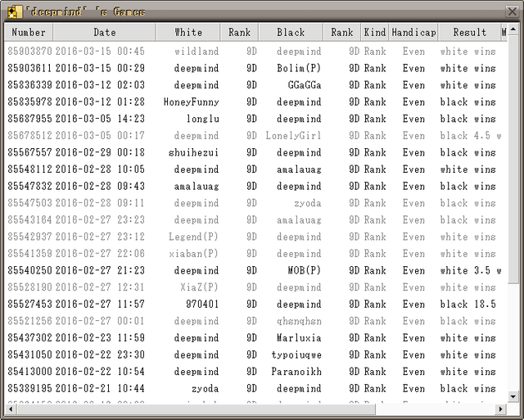Select game number 85389195
Viewport: 524px width, 420px height.
tap(255, 388)
